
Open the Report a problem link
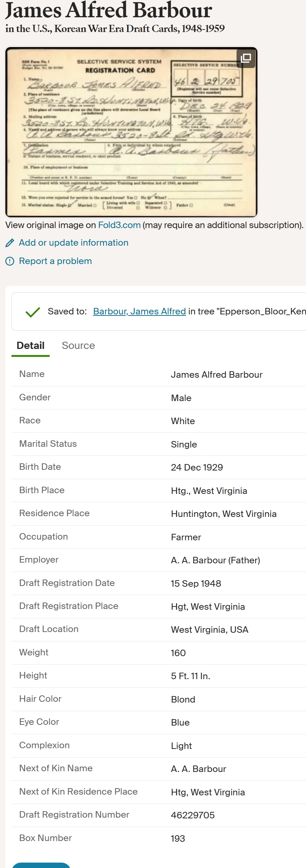coord(55,261)
